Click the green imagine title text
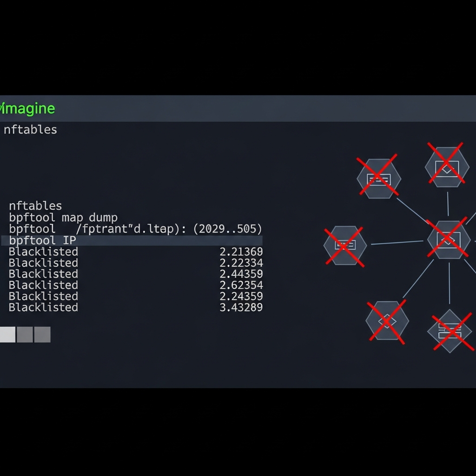476x476 pixels. (27, 109)
